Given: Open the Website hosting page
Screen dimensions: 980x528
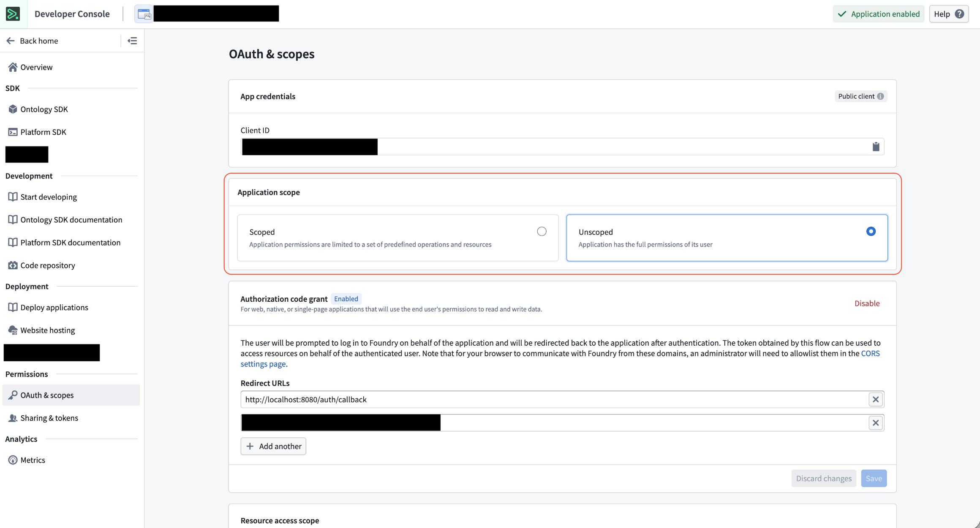Looking at the screenshot, I should [47, 330].
